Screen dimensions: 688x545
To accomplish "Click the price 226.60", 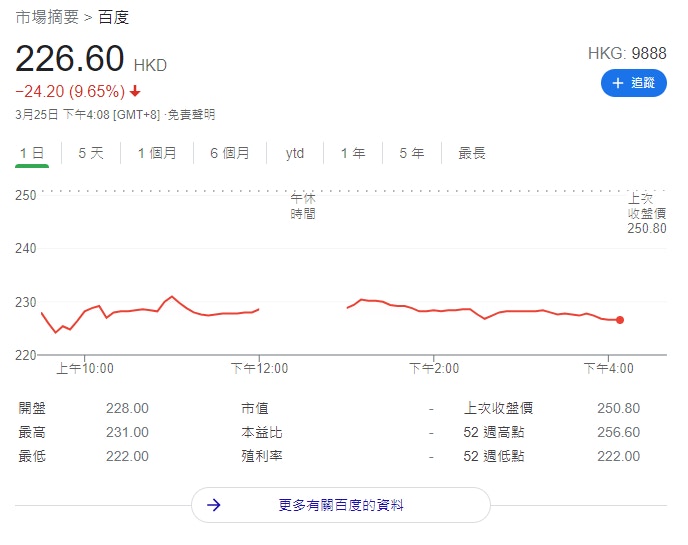I will tap(70, 58).
